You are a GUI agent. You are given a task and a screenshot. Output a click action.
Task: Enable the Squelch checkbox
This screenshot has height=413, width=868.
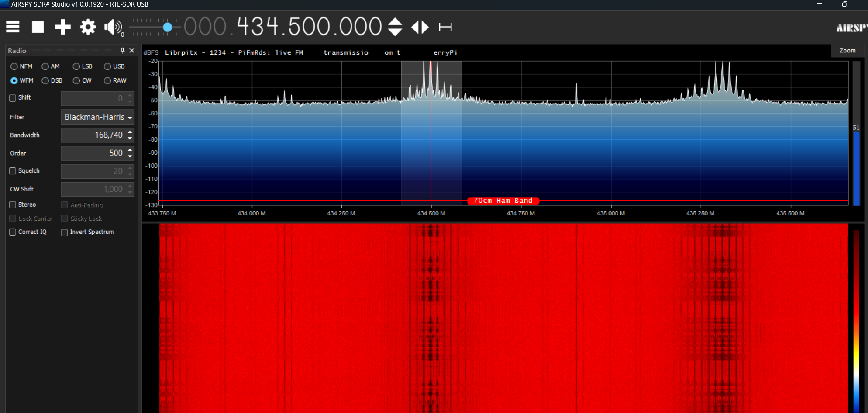[x=12, y=171]
